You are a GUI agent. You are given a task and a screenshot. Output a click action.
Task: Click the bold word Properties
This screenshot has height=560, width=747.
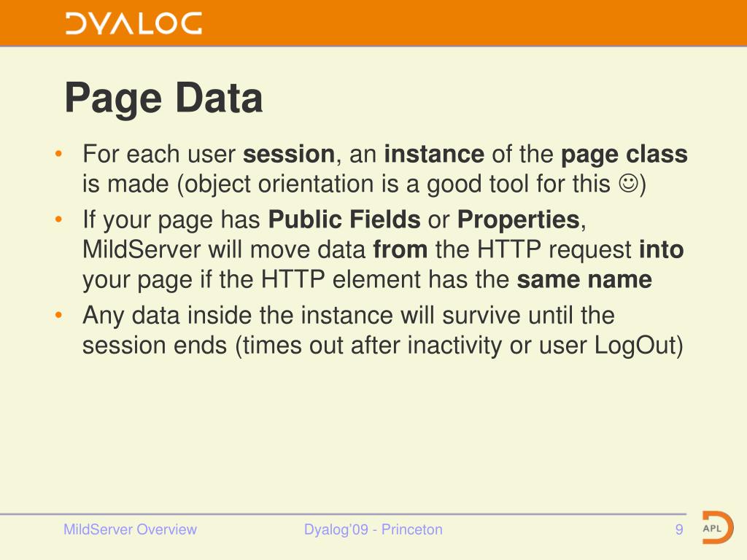click(x=519, y=220)
